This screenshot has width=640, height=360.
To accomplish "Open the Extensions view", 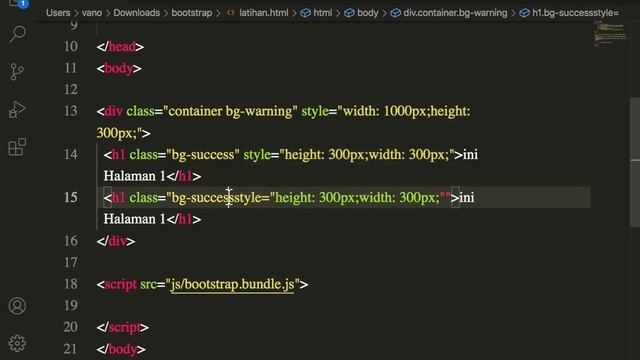I will pyautogui.click(x=17, y=147).
